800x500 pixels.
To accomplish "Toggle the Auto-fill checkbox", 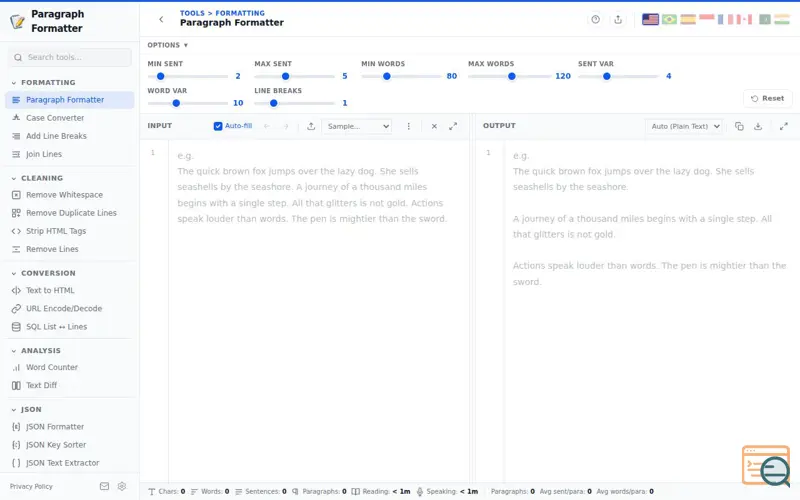I will [218, 126].
